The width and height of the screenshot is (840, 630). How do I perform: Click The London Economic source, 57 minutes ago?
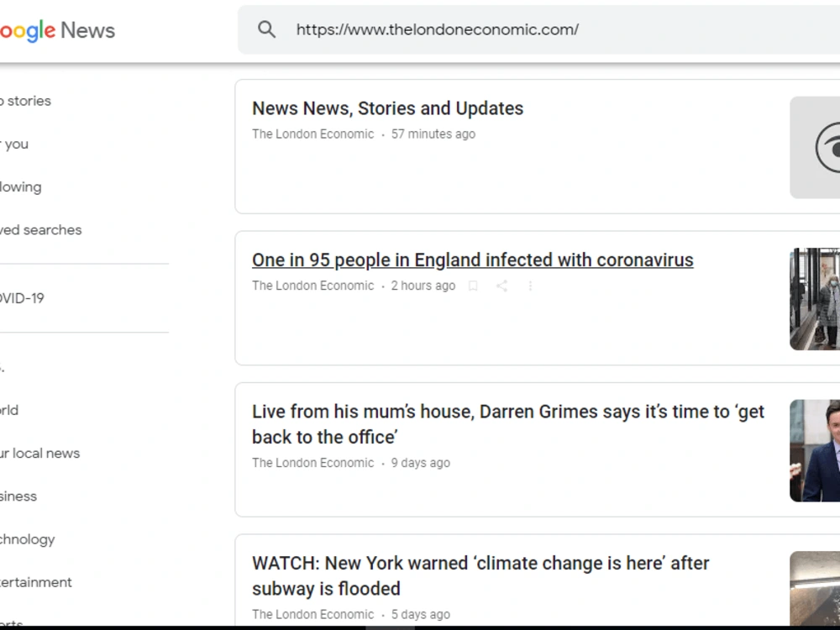pyautogui.click(x=312, y=134)
